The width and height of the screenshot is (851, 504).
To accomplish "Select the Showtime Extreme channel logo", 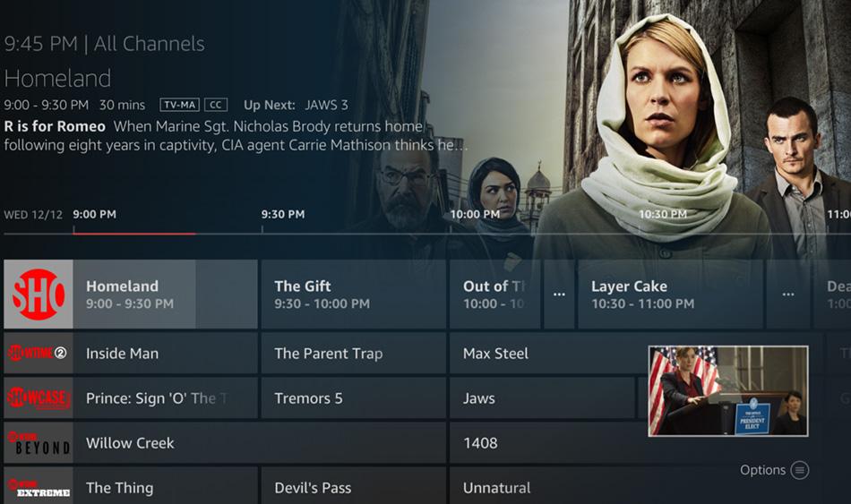I will (x=38, y=487).
